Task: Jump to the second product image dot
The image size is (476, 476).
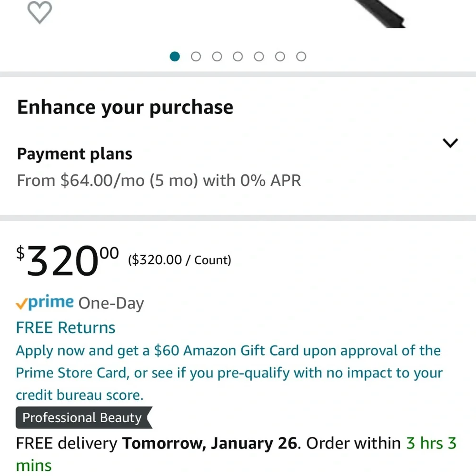Action: 196,57
